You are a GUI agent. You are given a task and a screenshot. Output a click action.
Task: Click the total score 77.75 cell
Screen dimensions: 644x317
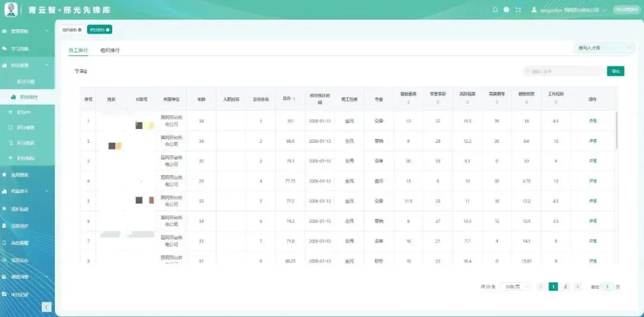pos(290,181)
